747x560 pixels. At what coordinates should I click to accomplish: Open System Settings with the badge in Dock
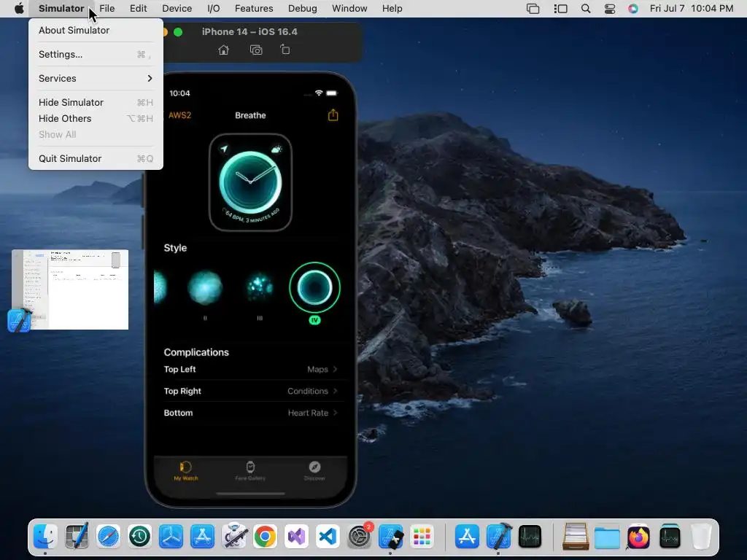[x=360, y=536]
